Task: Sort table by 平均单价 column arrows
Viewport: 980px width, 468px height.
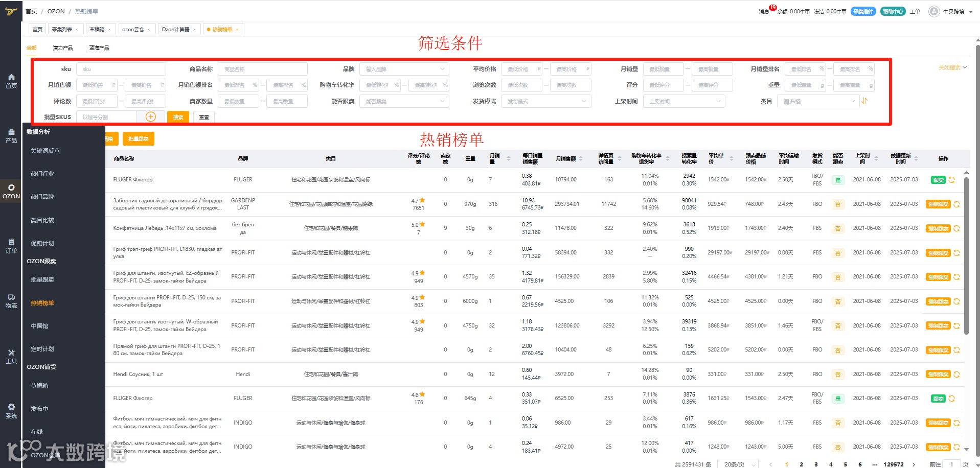Action: (x=732, y=159)
